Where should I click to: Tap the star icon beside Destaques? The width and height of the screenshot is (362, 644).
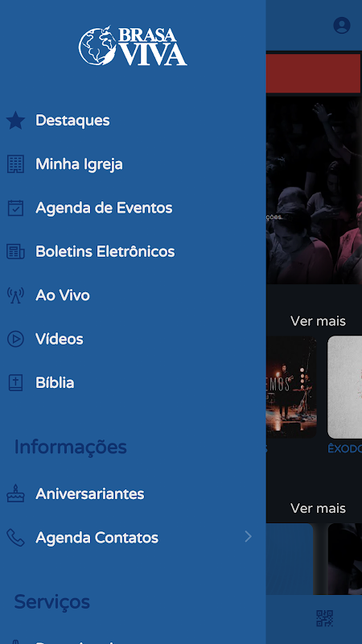pos(15,120)
